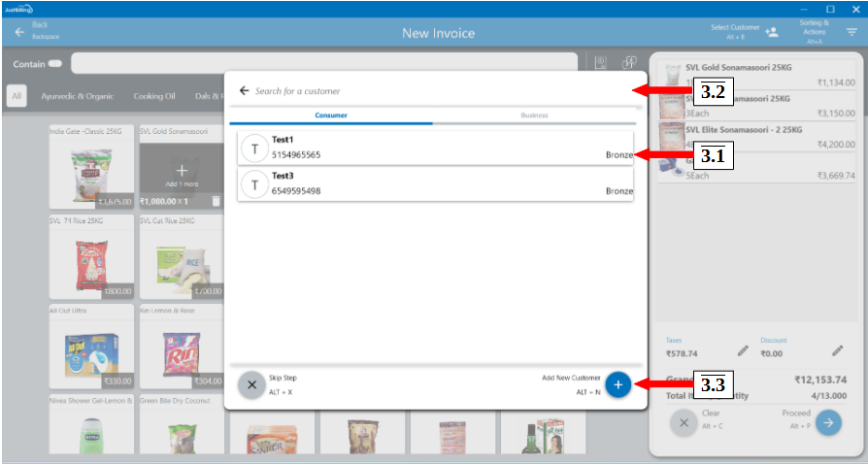Click the India Gate Classic 25KG product tile
868x464 pixels.
tap(92, 168)
